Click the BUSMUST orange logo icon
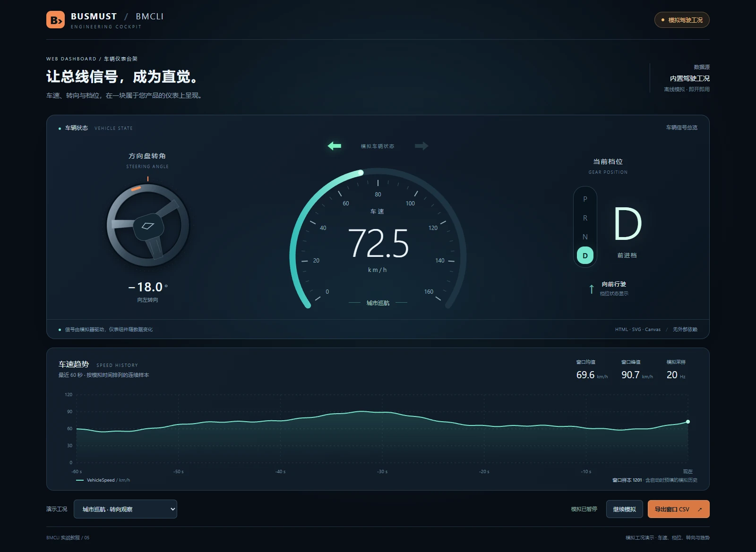Viewport: 756px width, 552px height. (55, 20)
